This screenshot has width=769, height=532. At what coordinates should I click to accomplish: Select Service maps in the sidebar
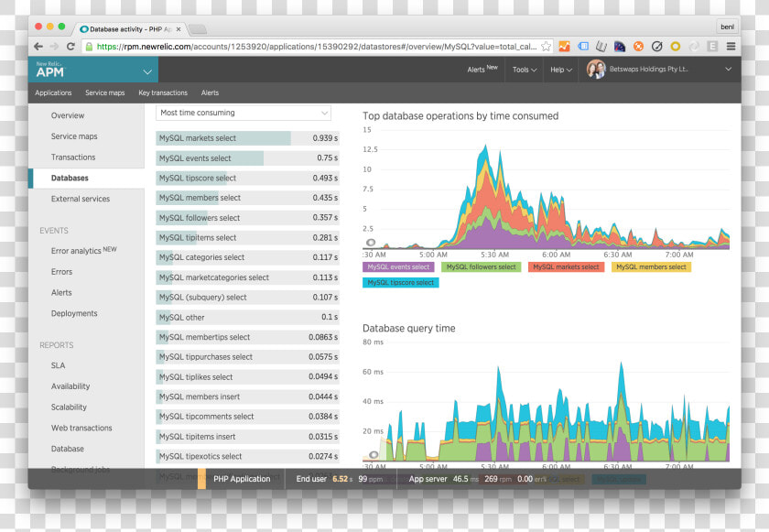tap(74, 136)
